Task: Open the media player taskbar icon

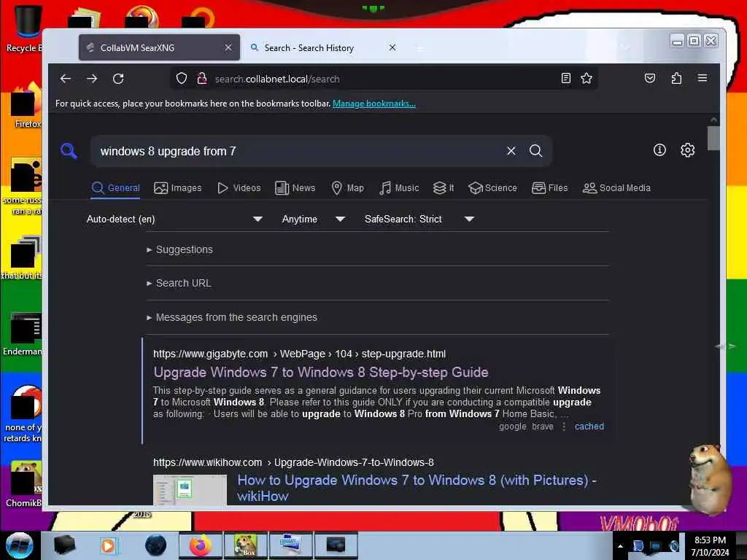Action: (108, 545)
